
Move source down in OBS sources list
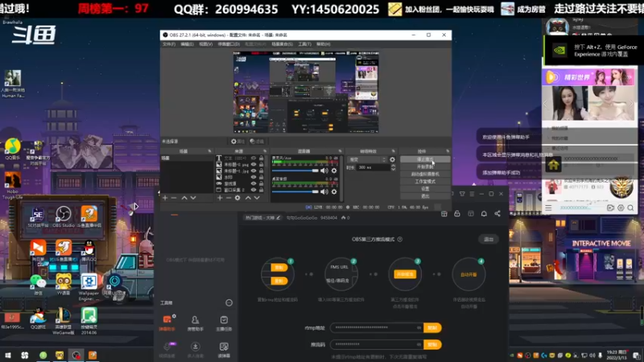(257, 198)
